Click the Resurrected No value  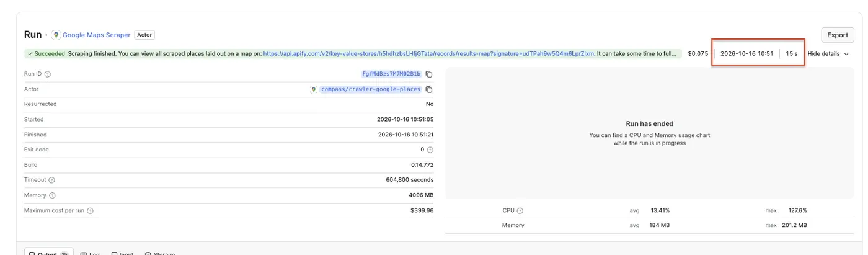(430, 104)
